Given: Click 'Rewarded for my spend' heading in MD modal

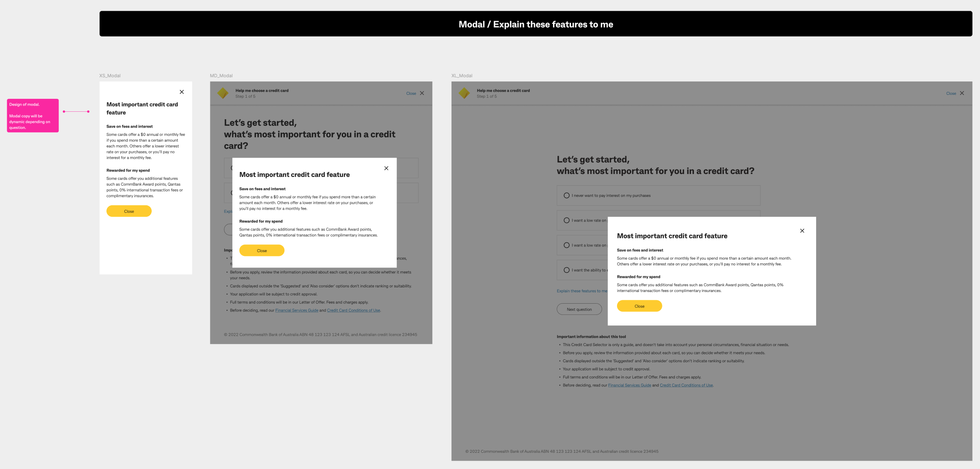Looking at the screenshot, I should (x=261, y=221).
